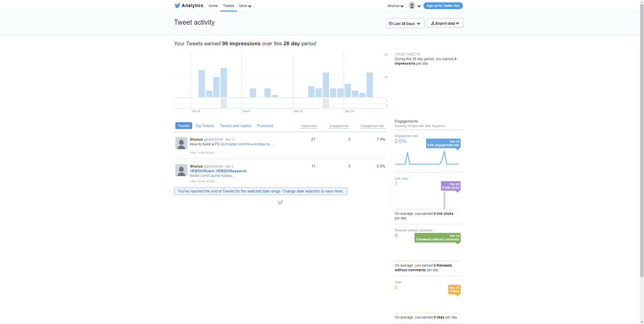
Task: Click avatar beside #EM203Robin tweet
Action: pyautogui.click(x=181, y=170)
